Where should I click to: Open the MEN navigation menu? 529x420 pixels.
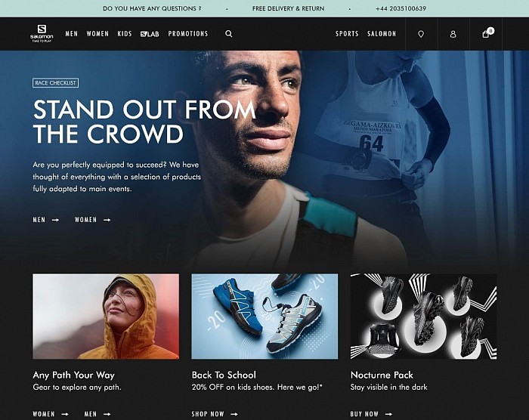point(72,34)
